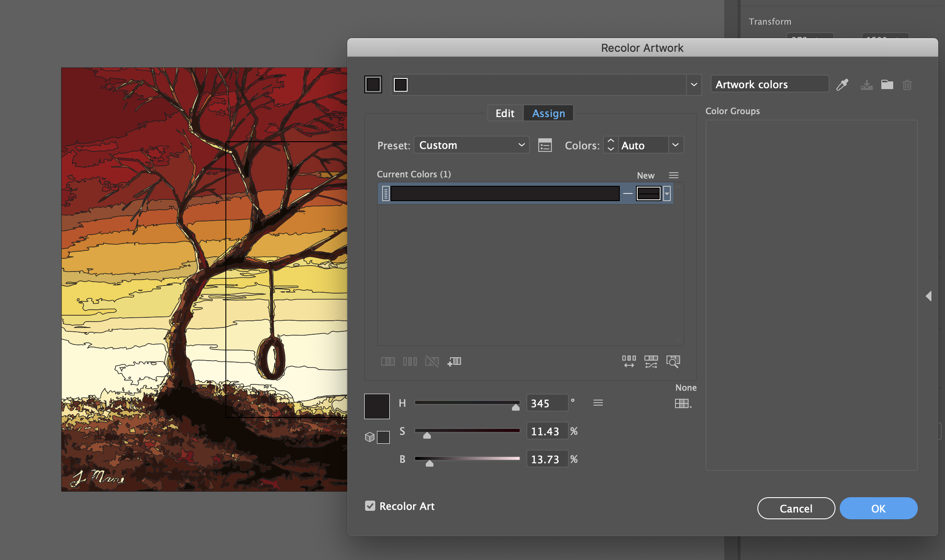Click inside the Artwork colors name field
The image size is (945, 560).
[x=769, y=84]
